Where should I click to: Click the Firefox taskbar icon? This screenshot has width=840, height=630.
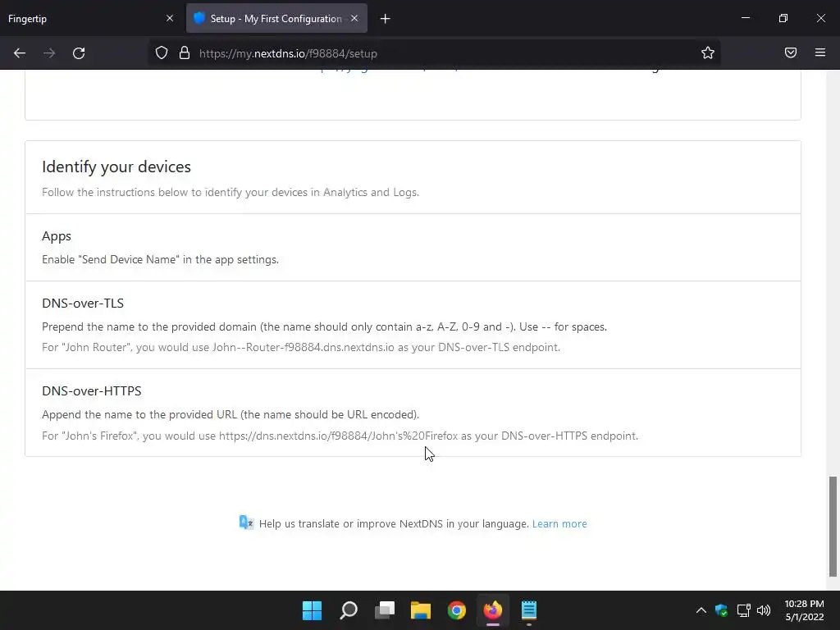(493, 610)
